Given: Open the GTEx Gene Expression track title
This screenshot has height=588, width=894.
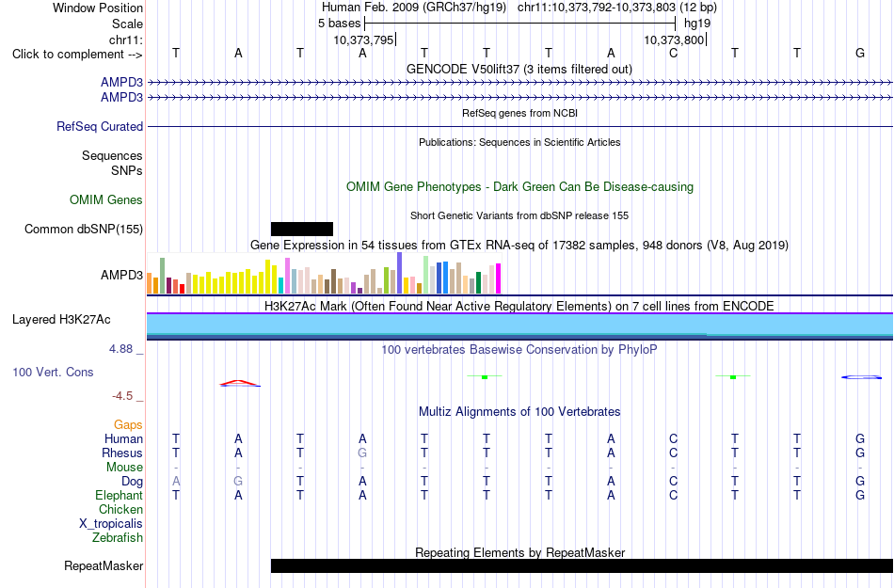Looking at the screenshot, I should click(x=519, y=245).
